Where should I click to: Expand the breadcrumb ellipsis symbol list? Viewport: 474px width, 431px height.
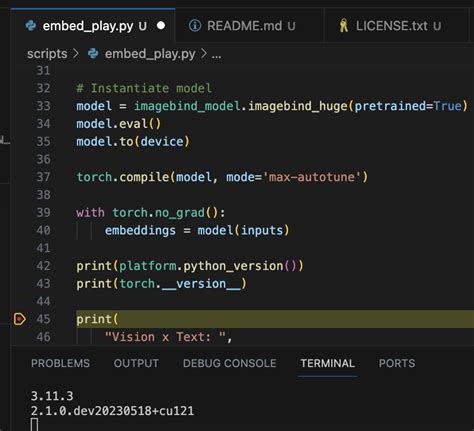[216, 55]
